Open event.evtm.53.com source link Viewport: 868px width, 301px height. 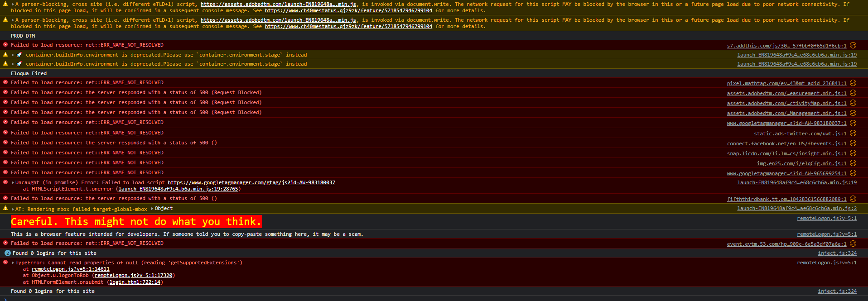786,244
